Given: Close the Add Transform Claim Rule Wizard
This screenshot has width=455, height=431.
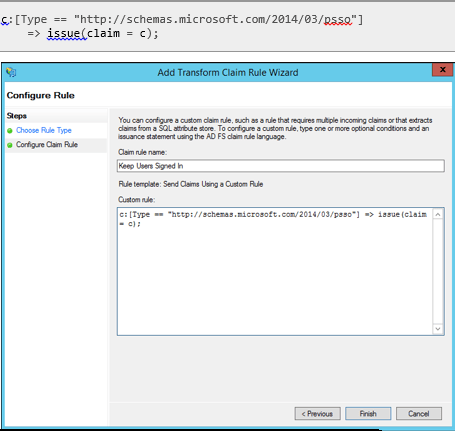Looking at the screenshot, I should click(x=442, y=70).
